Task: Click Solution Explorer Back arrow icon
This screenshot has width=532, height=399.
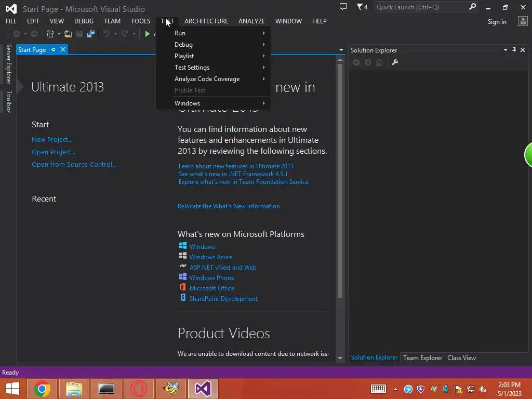Action: point(356,62)
